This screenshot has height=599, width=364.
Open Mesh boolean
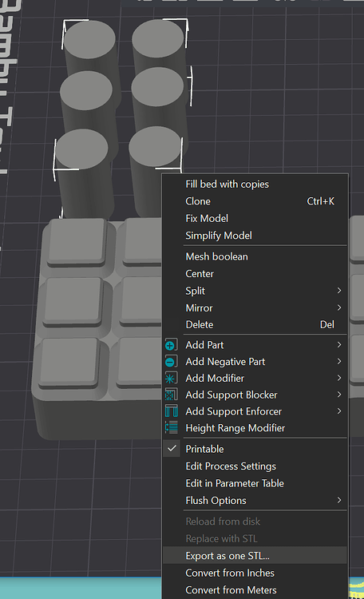point(255,256)
